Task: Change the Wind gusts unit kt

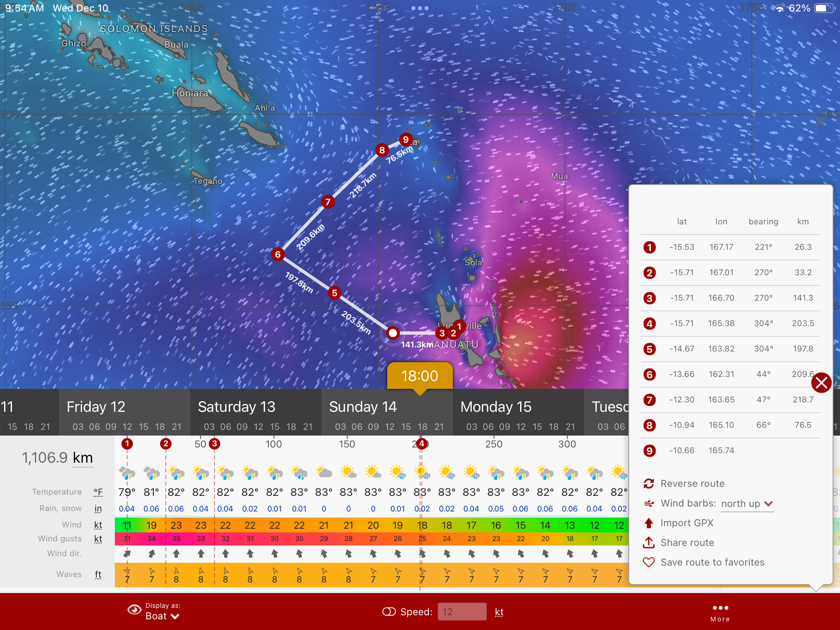Action: click(x=98, y=539)
